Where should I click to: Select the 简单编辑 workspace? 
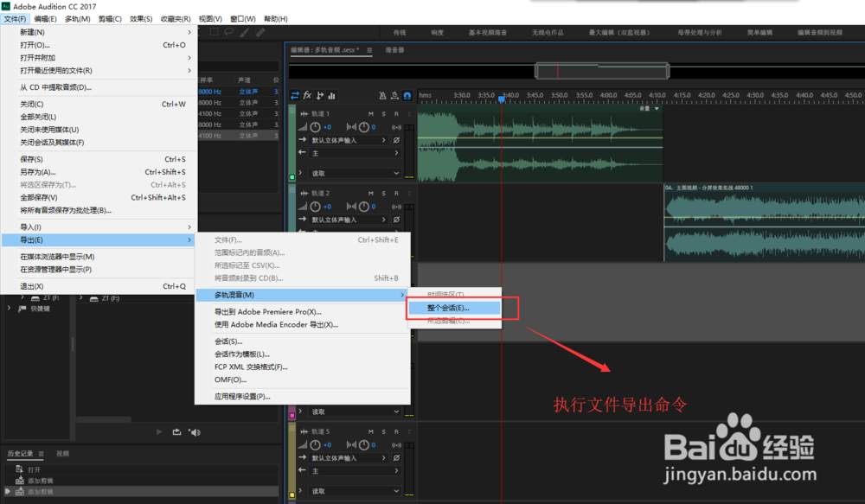click(x=759, y=33)
